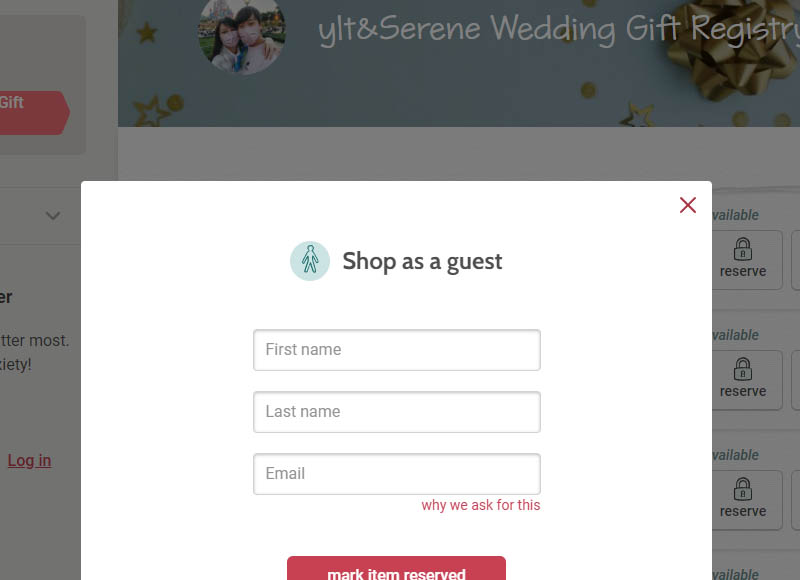
Task: Follow the Log in link in the sidebar
Action: [x=29, y=461]
